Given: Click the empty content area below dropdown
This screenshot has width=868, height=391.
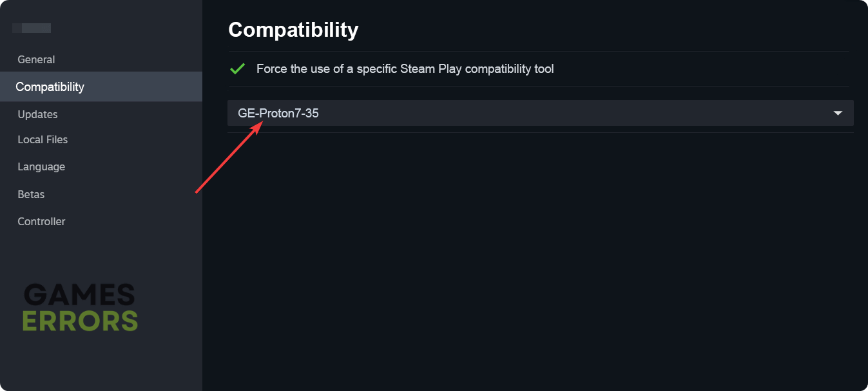Looking at the screenshot, I should pyautogui.click(x=535, y=258).
